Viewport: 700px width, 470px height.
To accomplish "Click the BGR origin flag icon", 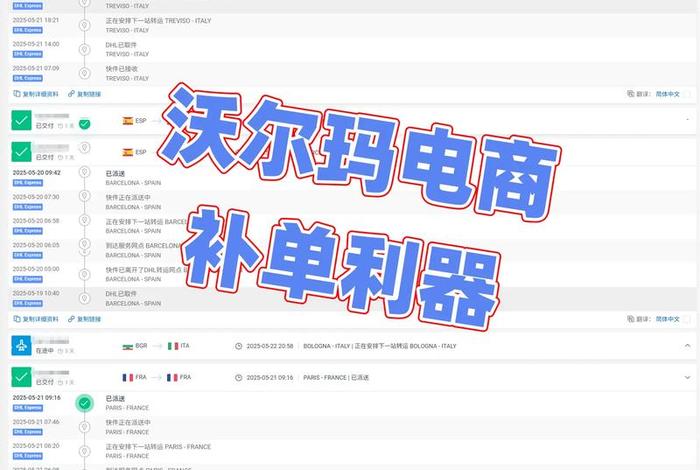I will pos(128,346).
